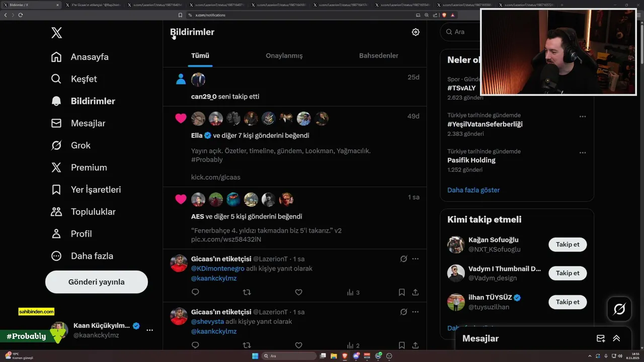Like the reply to @KDimontenegro
Viewport: 644px width, 362px height.
tap(298, 292)
